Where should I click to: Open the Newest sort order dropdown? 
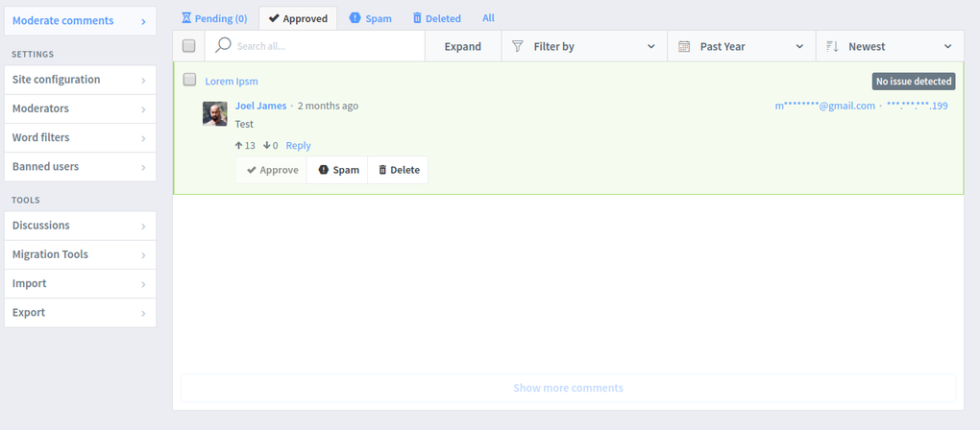tap(890, 46)
